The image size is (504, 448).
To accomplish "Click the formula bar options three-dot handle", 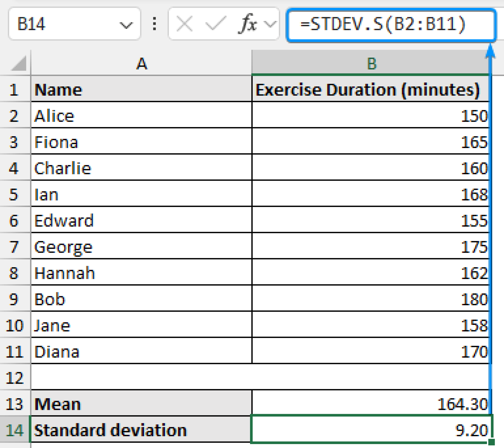I will 155,24.
